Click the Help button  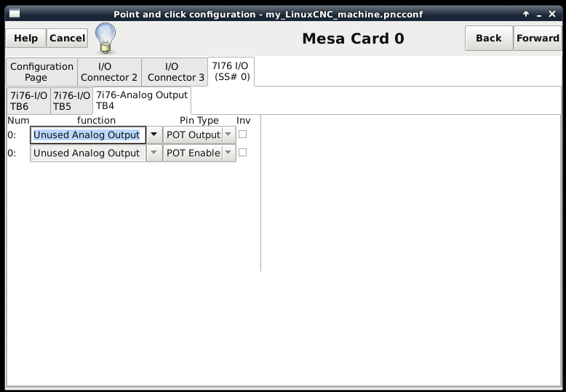point(26,39)
